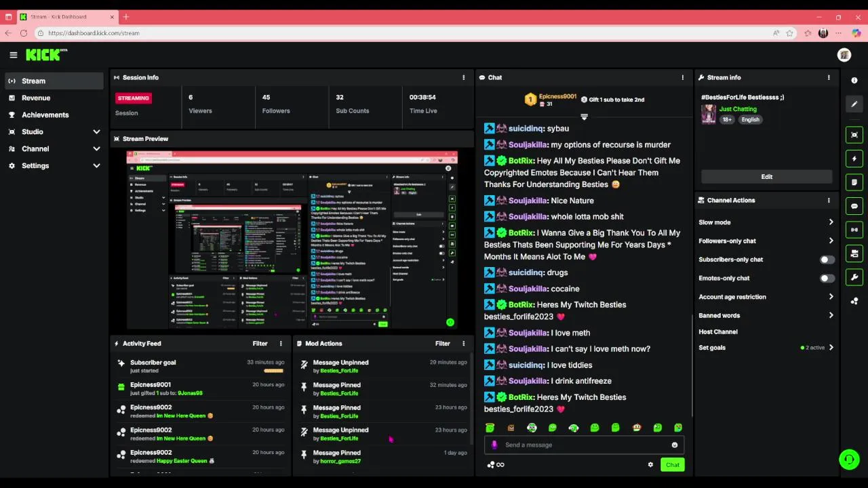Insert the brown square face emote
The image size is (868, 488).
pos(511,428)
